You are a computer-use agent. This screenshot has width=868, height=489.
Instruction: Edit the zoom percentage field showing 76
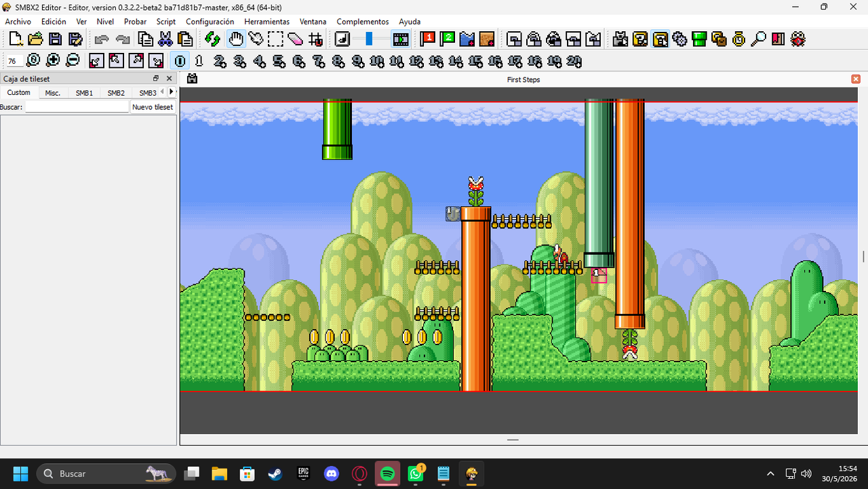point(14,61)
